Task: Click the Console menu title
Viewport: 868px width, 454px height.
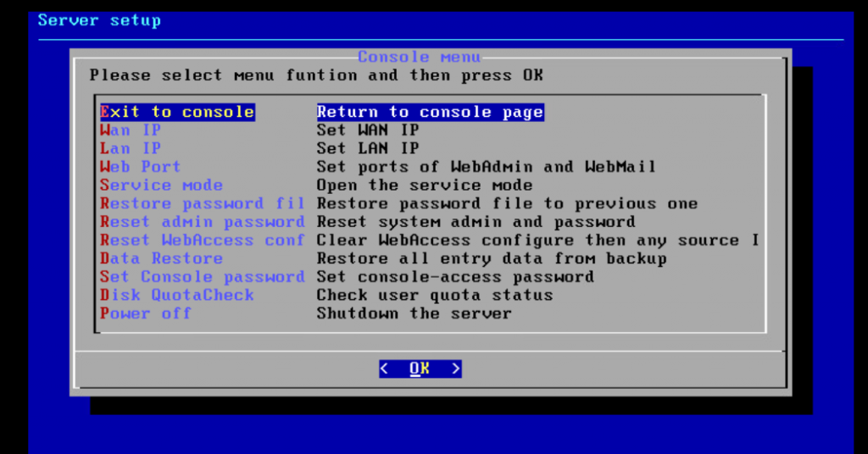Action: tap(419, 57)
